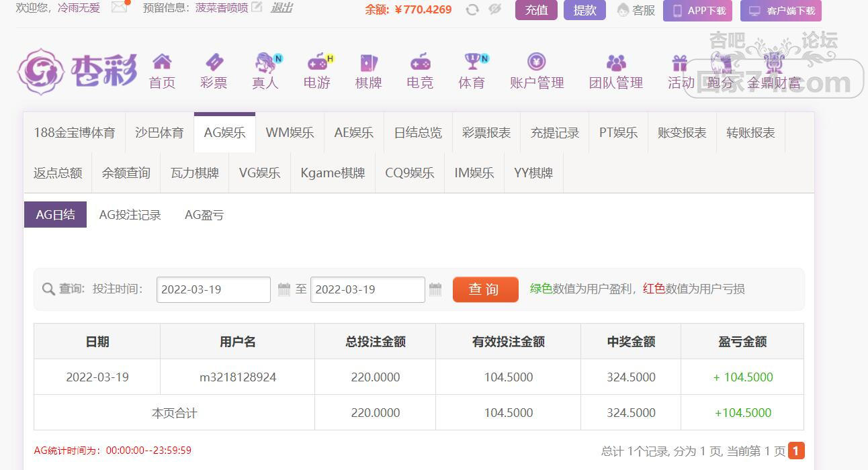Go to page 1 pagination button
This screenshot has width=868, height=470.
point(796,451)
